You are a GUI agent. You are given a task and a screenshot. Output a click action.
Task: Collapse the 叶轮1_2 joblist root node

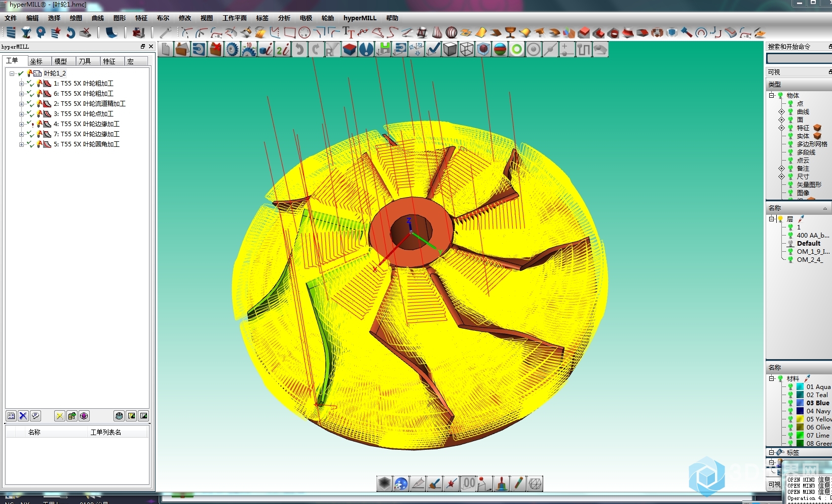(12, 73)
